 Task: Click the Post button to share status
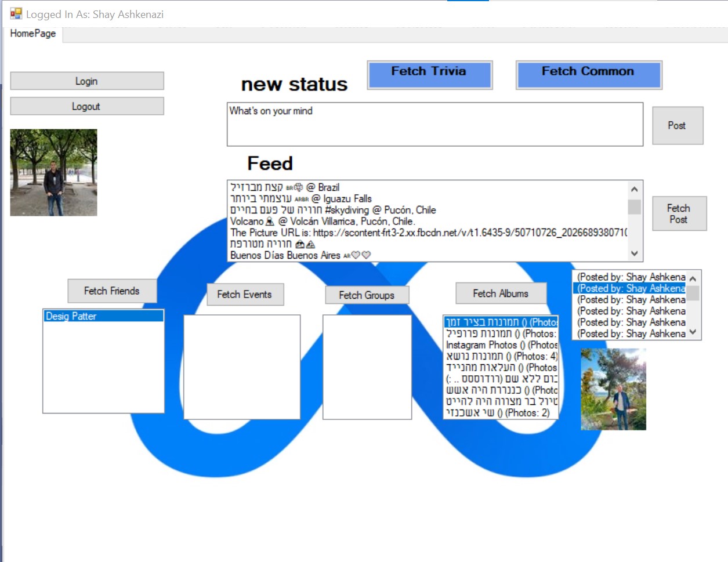(677, 125)
